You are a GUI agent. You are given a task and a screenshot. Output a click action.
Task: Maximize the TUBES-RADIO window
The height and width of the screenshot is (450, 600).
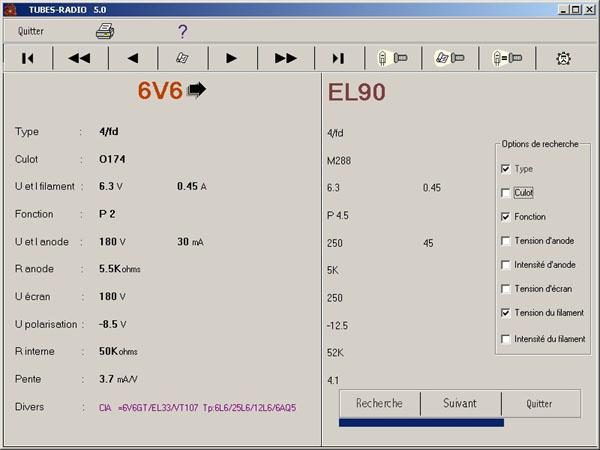[576, 10]
